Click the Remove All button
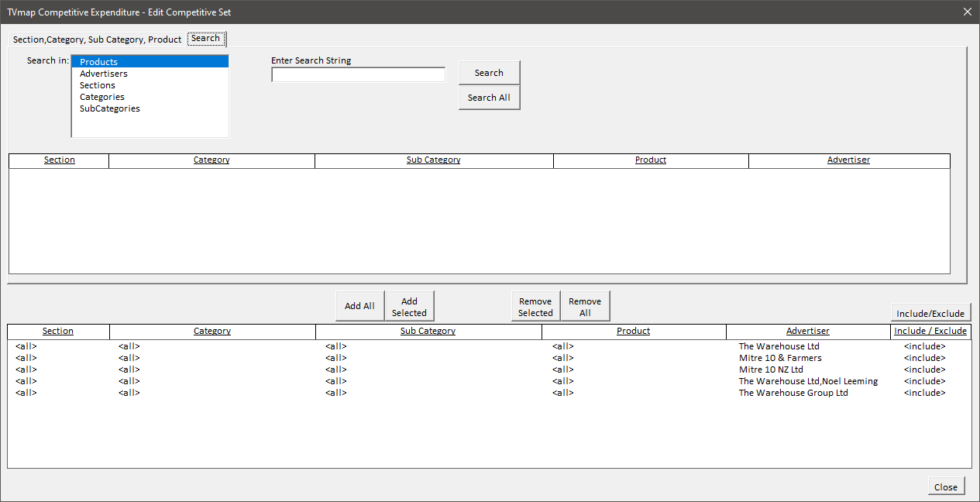 click(x=585, y=306)
